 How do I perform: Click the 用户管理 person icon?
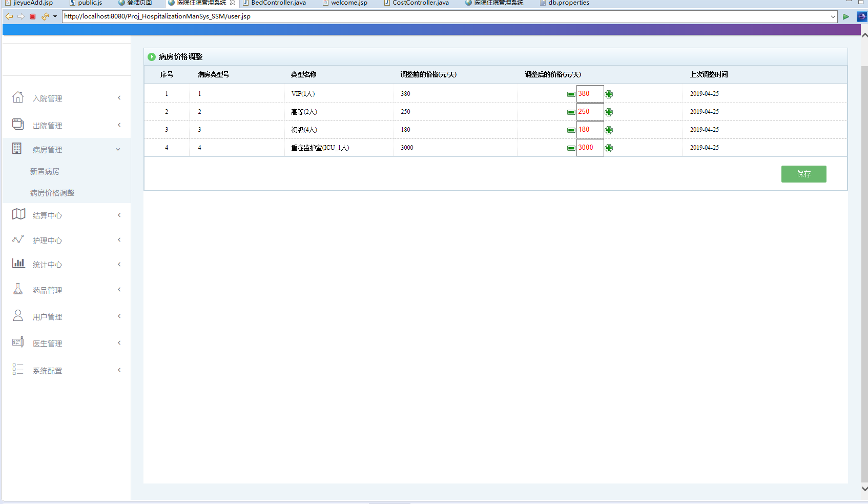tap(18, 316)
